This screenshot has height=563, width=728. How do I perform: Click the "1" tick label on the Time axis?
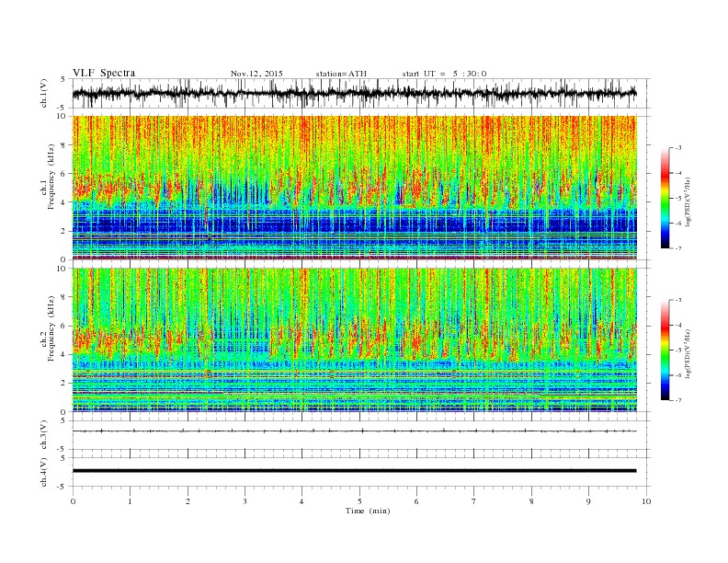tap(130, 501)
